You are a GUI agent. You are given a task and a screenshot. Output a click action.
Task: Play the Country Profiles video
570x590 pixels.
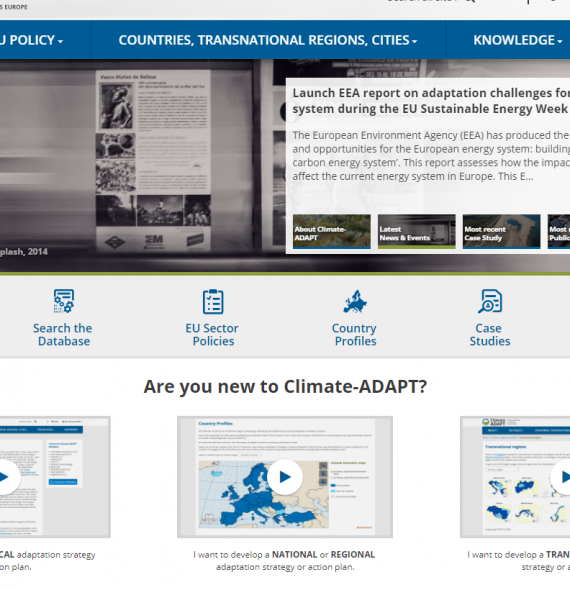pyautogui.click(x=285, y=477)
